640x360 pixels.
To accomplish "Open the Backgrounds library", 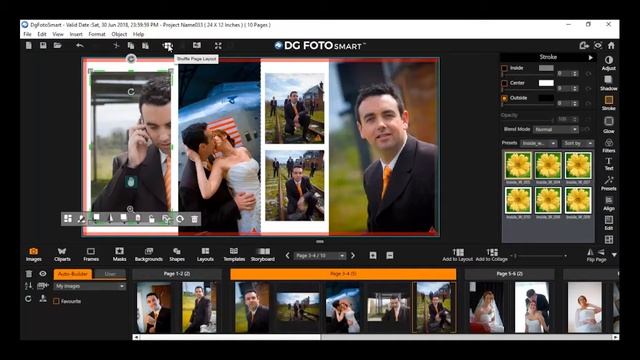I will click(149, 254).
